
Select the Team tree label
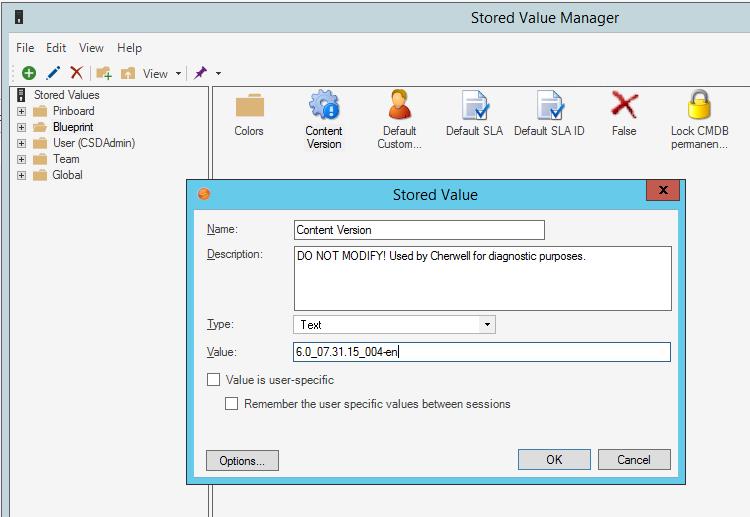(x=66, y=159)
